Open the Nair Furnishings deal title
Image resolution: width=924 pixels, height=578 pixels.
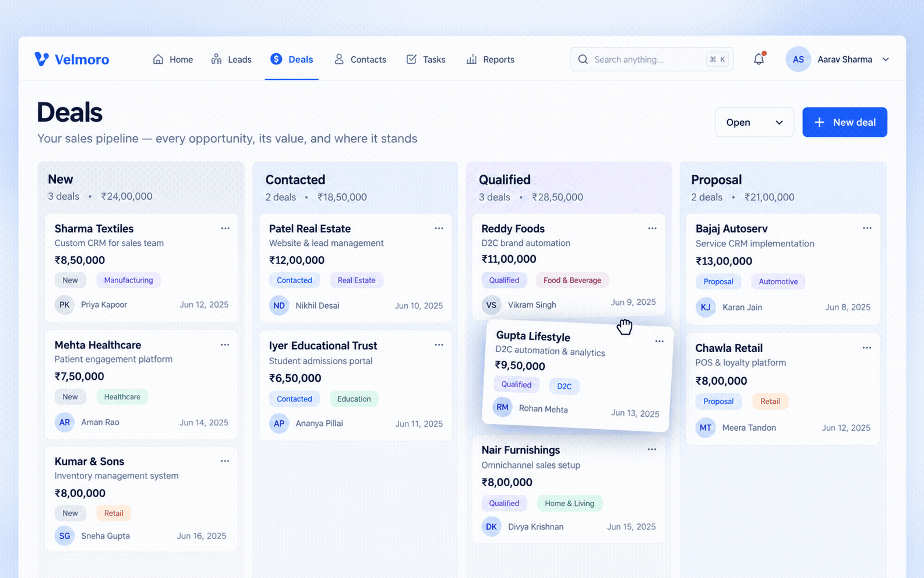click(520, 450)
